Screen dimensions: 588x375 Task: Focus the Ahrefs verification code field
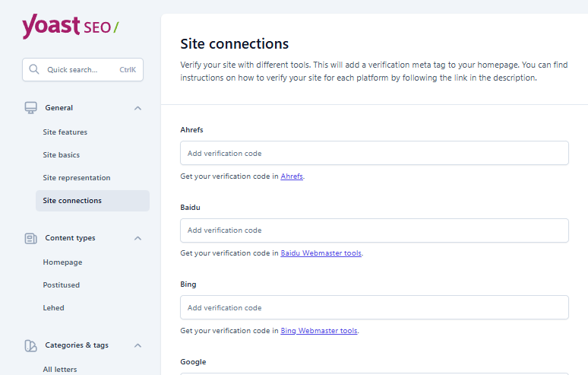click(374, 153)
